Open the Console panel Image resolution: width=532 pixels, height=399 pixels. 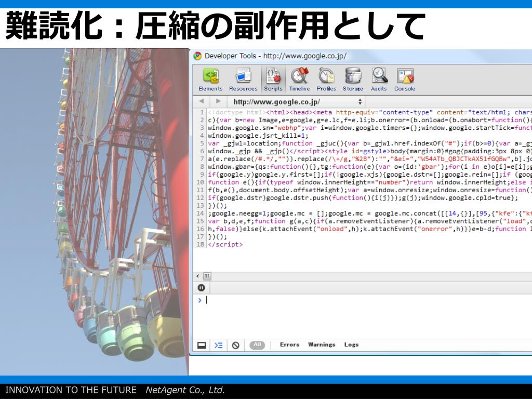405,79
